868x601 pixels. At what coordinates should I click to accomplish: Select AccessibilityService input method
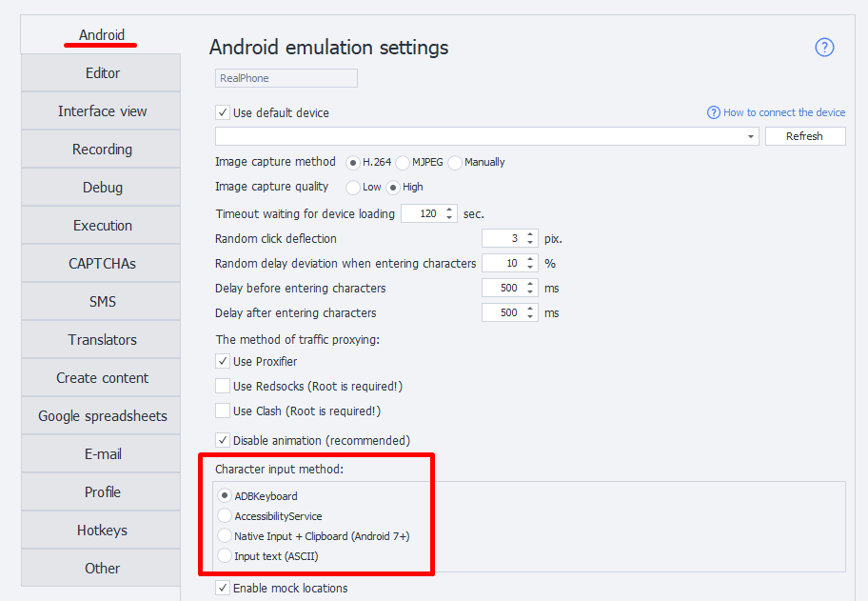coord(225,516)
